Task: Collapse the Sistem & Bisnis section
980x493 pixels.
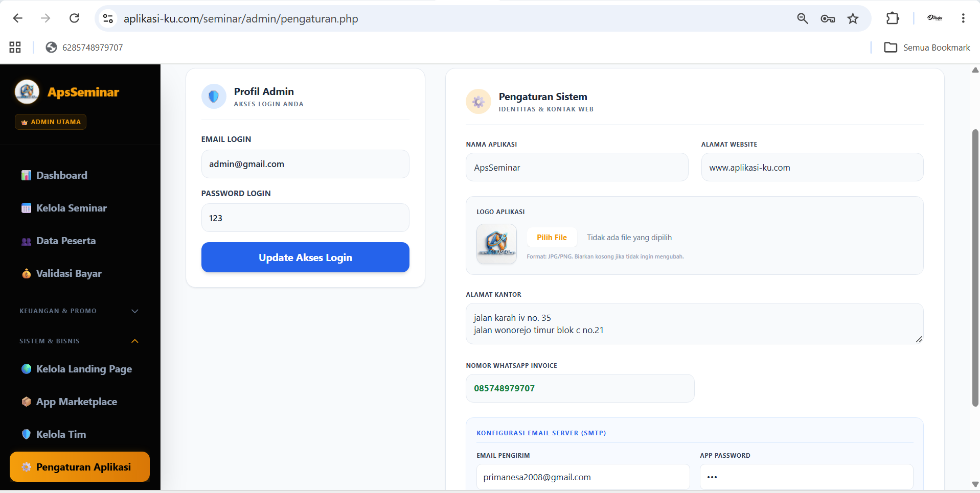Action: tap(79, 341)
